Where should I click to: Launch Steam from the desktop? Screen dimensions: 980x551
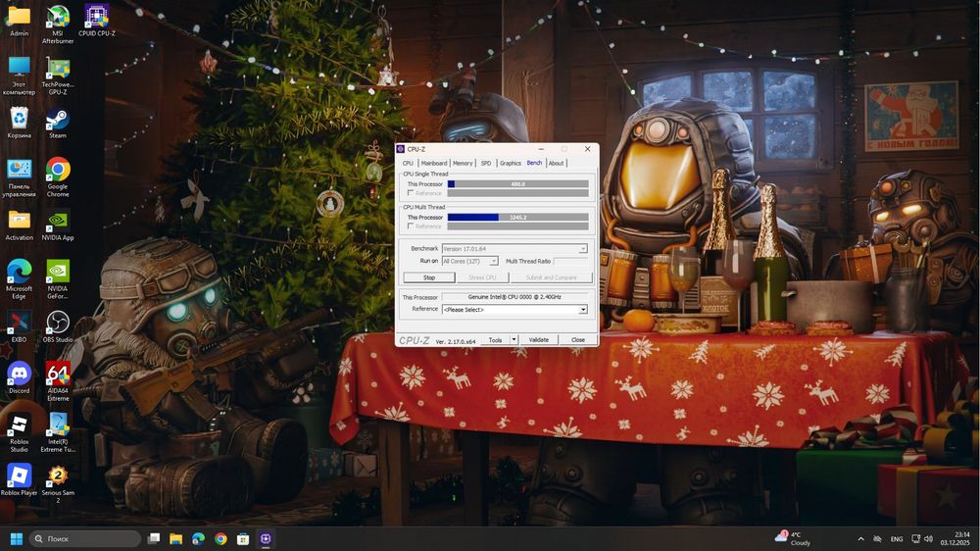(x=58, y=123)
